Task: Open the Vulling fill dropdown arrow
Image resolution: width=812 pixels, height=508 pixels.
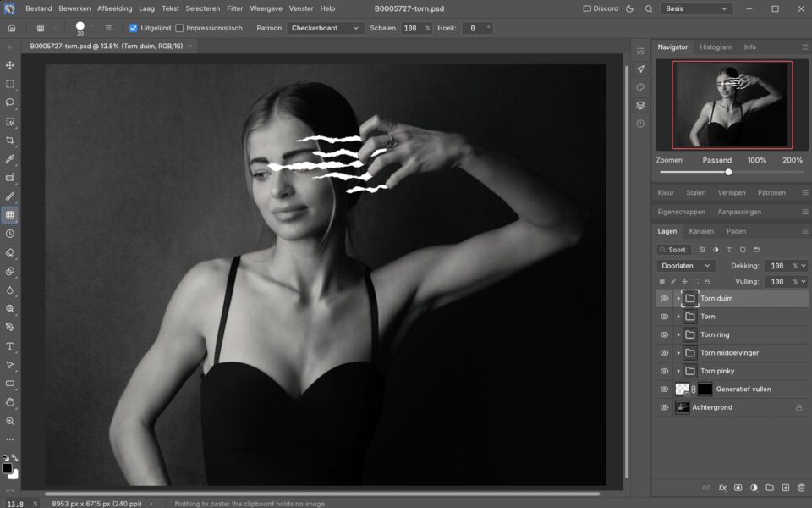Action: tap(804, 282)
